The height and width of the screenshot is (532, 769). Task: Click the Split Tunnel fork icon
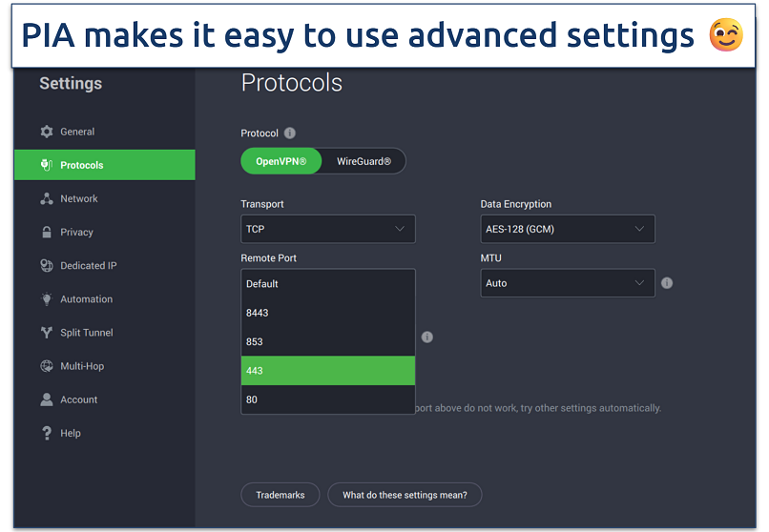(46, 333)
